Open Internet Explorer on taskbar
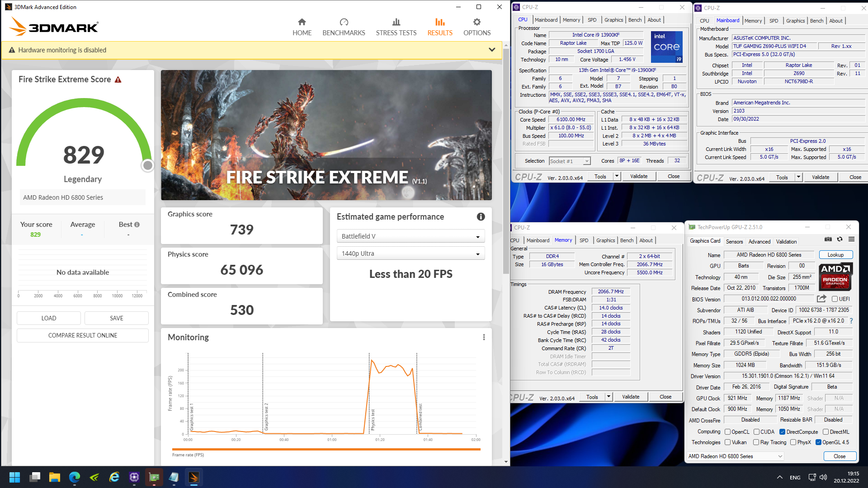Image resolution: width=868 pixels, height=488 pixels. 114,477
